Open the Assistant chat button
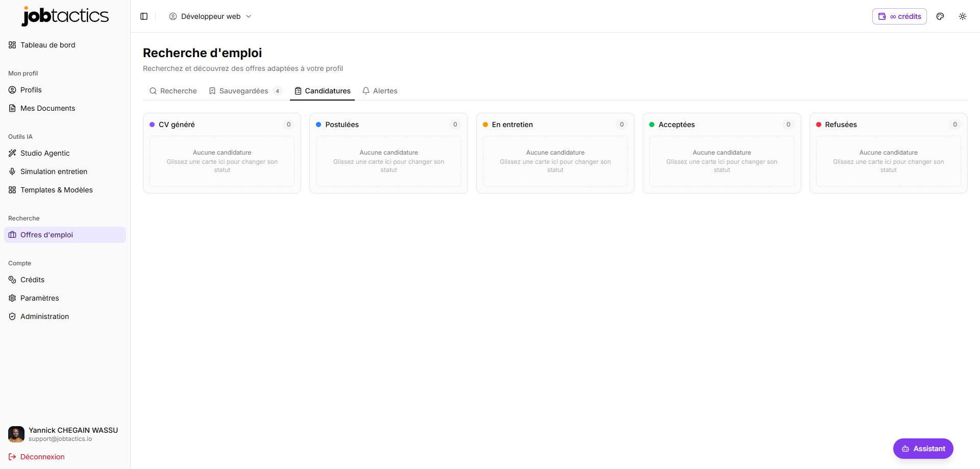This screenshot has height=469, width=980. click(923, 449)
